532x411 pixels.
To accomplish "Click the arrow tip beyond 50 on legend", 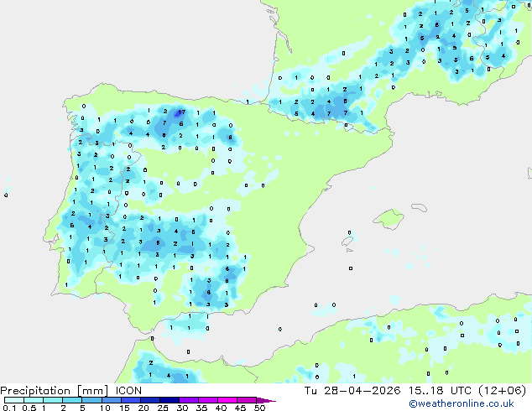I will point(266,400).
